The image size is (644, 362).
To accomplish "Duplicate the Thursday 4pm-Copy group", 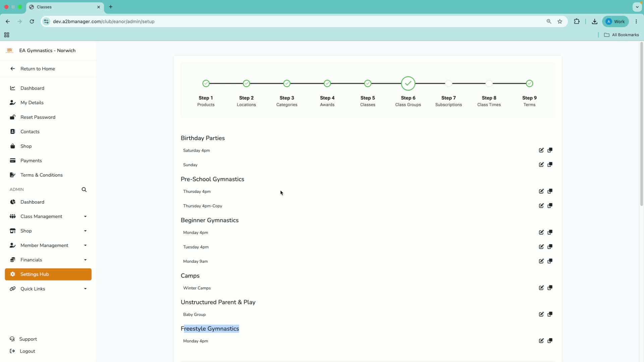I will click(550, 206).
